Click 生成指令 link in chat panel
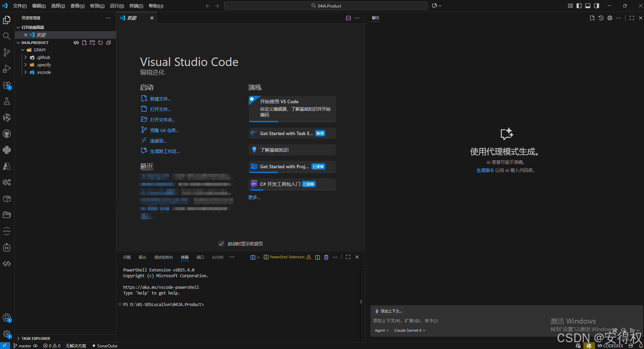This screenshot has height=349, width=644. click(x=485, y=170)
